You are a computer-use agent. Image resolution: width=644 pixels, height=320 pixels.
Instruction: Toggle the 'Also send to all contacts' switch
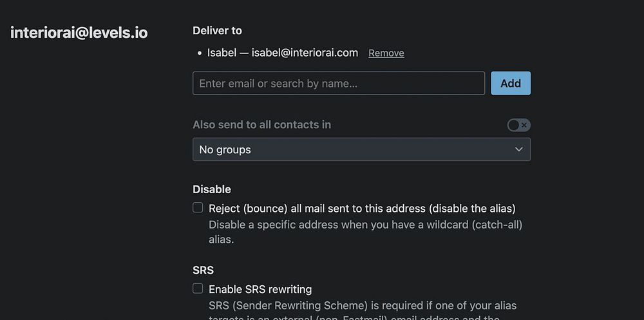pos(518,125)
